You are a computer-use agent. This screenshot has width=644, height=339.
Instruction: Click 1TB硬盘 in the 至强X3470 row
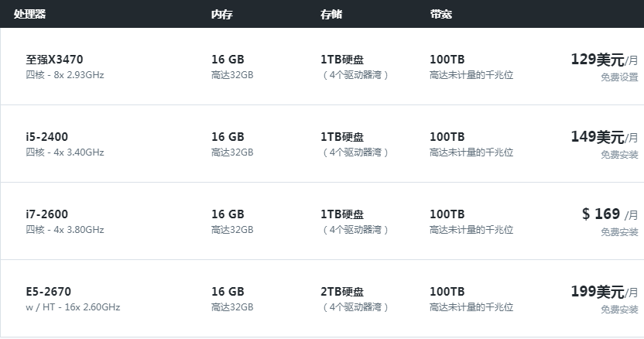coord(342,60)
